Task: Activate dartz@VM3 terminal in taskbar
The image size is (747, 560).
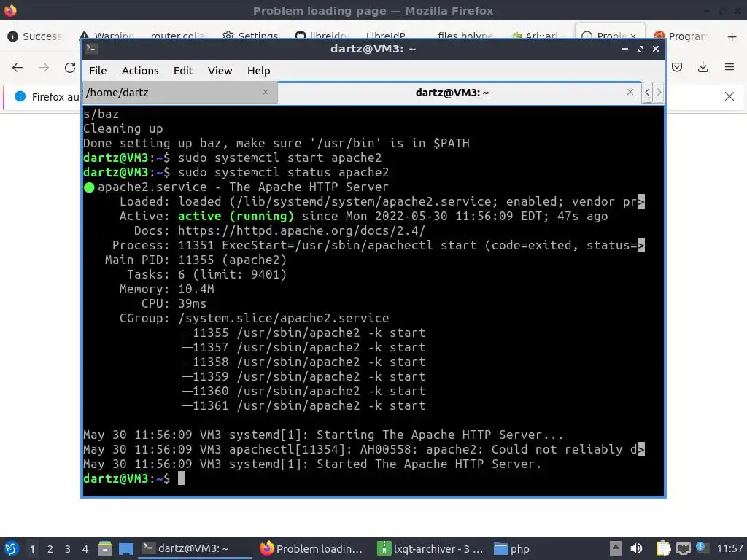Action: 194,548
